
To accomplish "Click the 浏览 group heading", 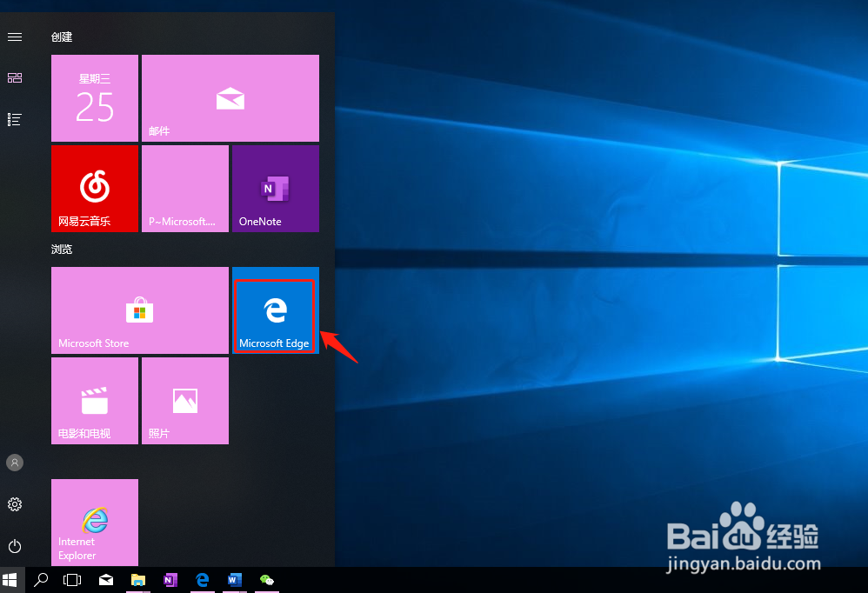I will click(x=62, y=250).
